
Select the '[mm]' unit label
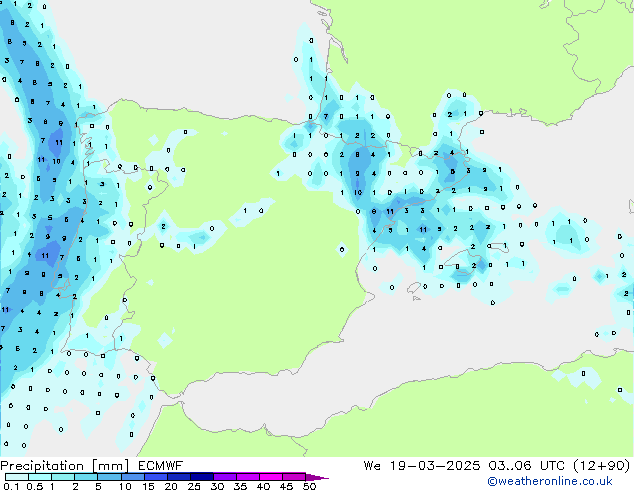tap(110, 466)
